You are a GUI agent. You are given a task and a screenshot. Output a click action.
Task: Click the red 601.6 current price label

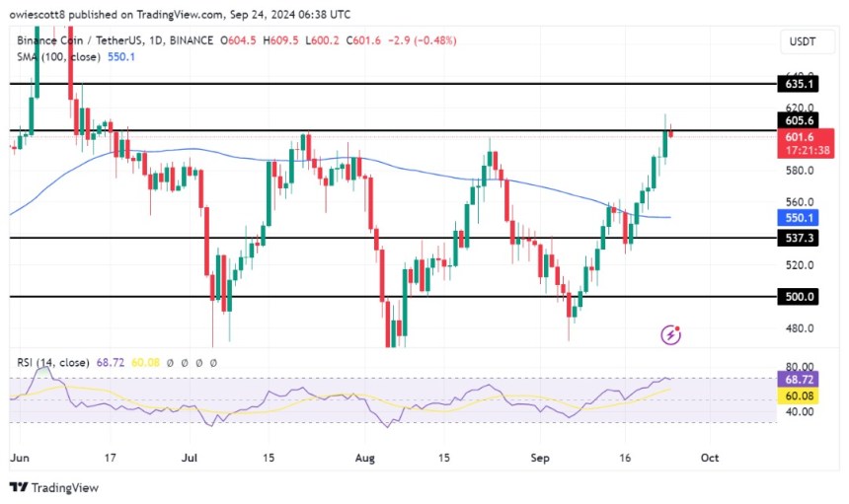pyautogui.click(x=806, y=143)
